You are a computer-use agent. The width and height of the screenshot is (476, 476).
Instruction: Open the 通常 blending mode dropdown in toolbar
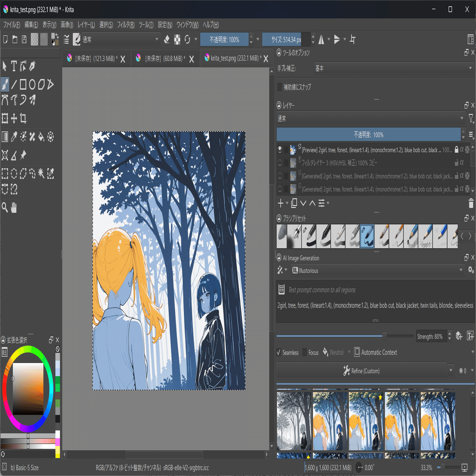point(121,39)
